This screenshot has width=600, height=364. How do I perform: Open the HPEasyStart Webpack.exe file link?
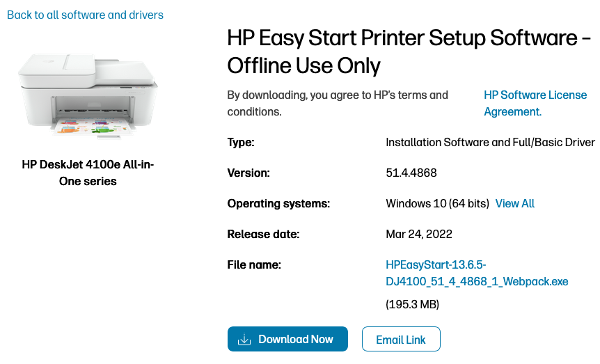477,273
